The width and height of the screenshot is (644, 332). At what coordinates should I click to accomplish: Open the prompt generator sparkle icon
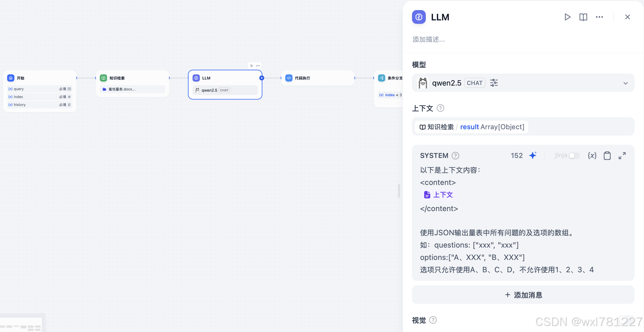[x=533, y=155]
